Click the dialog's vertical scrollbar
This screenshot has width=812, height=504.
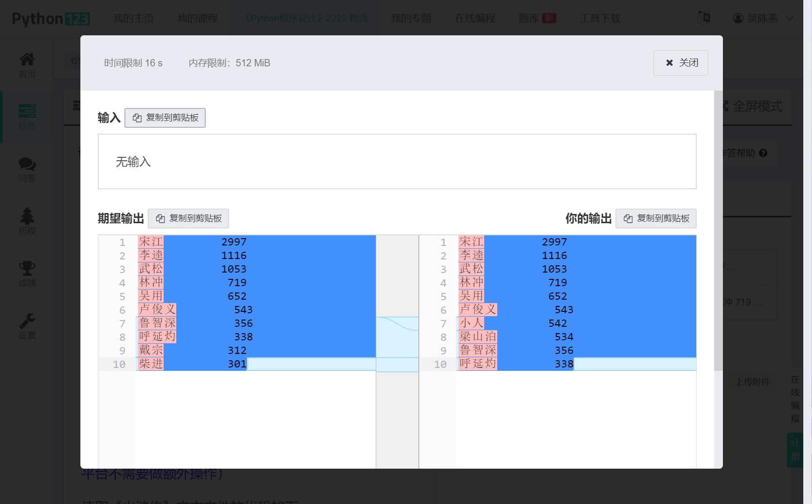719,230
